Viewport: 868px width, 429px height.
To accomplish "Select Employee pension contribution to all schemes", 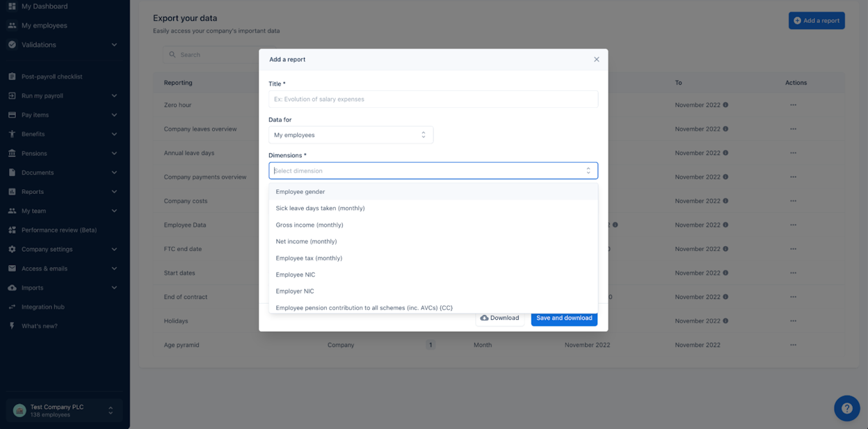I will pyautogui.click(x=433, y=307).
